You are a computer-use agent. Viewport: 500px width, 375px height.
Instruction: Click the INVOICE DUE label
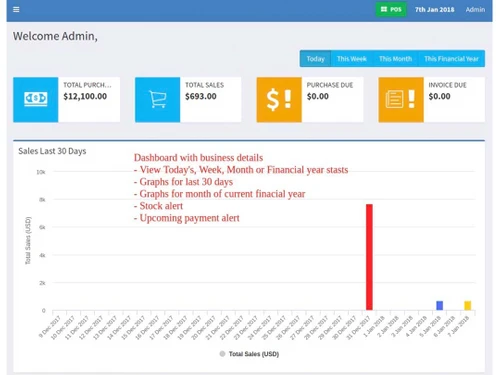pyautogui.click(x=447, y=85)
